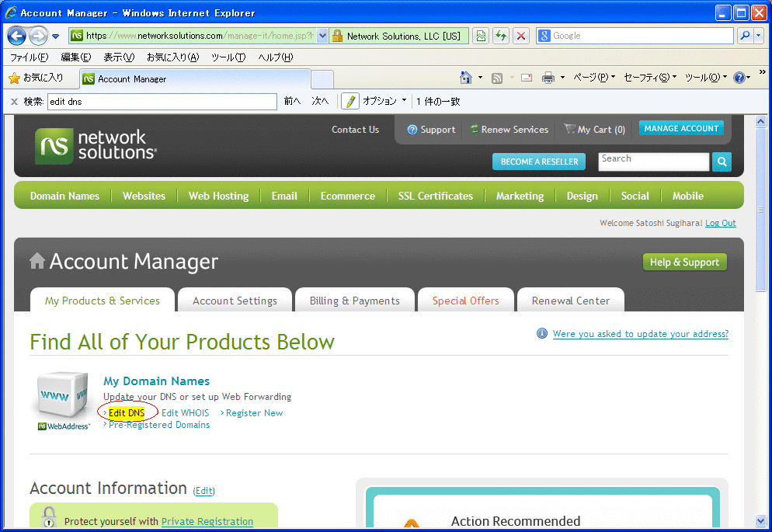Open a new blank browser tab
Image resolution: width=772 pixels, height=532 pixels.
tap(322, 79)
